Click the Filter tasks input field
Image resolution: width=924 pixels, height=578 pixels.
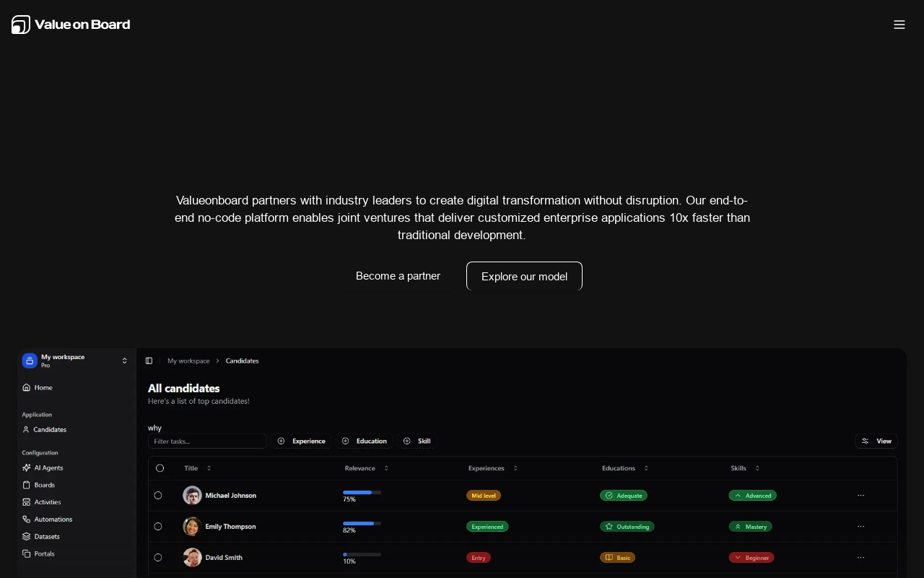point(207,441)
